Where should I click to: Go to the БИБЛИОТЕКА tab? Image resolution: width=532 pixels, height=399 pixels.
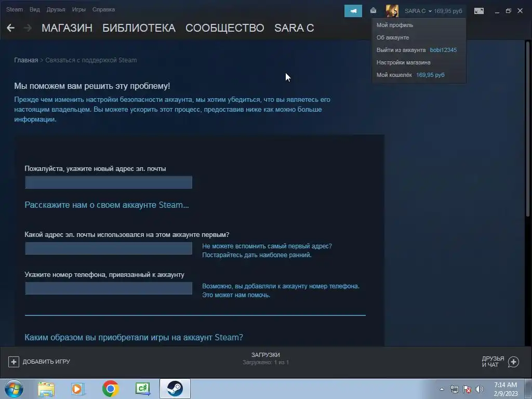(139, 28)
